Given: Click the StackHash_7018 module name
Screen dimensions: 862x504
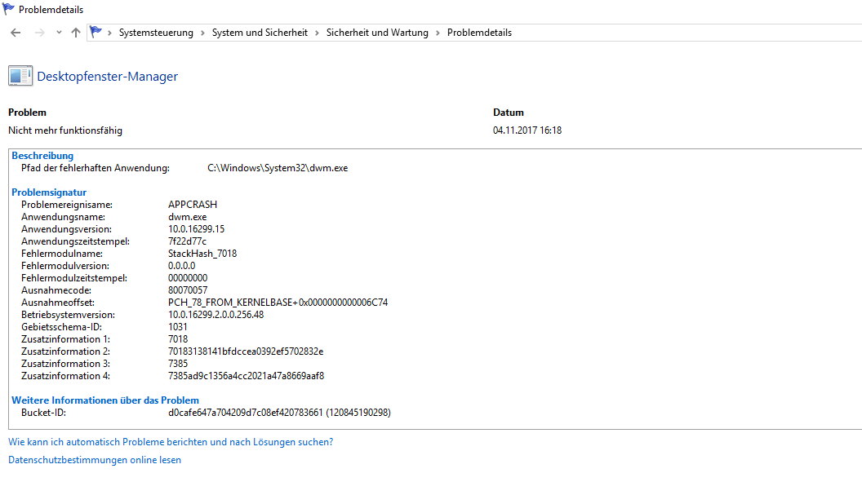Looking at the screenshot, I should [x=202, y=254].
